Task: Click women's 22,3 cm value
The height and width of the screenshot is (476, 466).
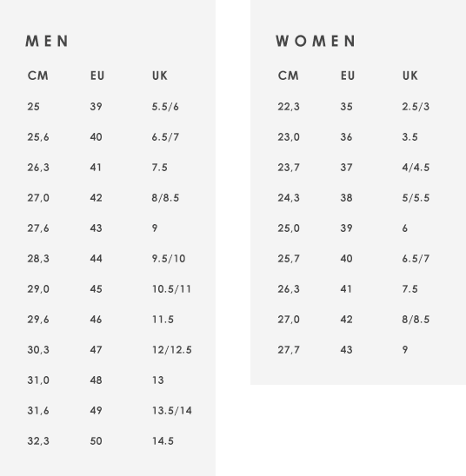Action: (x=289, y=107)
